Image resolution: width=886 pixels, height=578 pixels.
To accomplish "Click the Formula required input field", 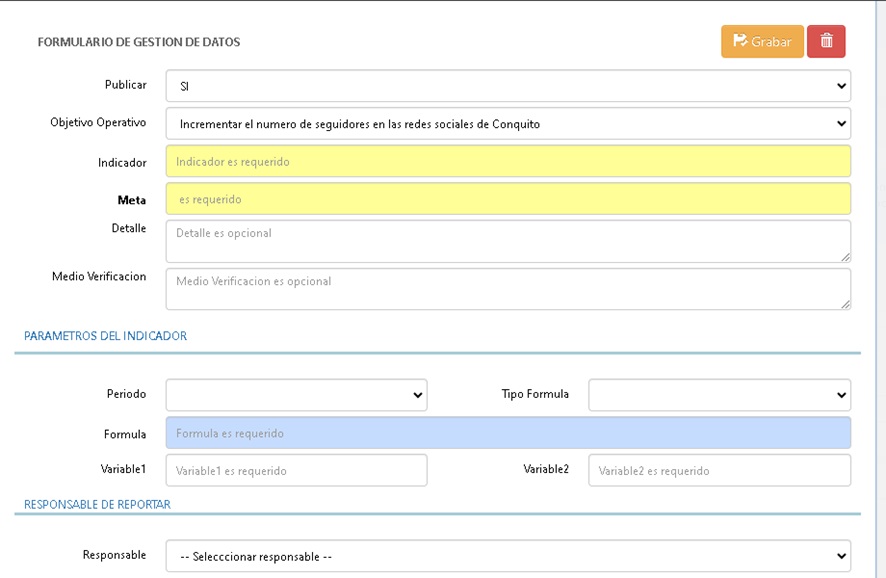I will 508,433.
